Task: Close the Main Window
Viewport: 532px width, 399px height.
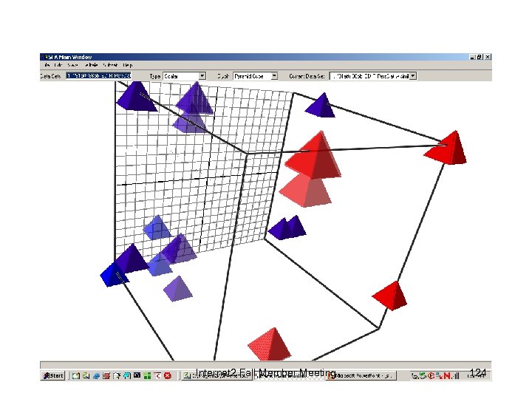Action: click(x=488, y=57)
